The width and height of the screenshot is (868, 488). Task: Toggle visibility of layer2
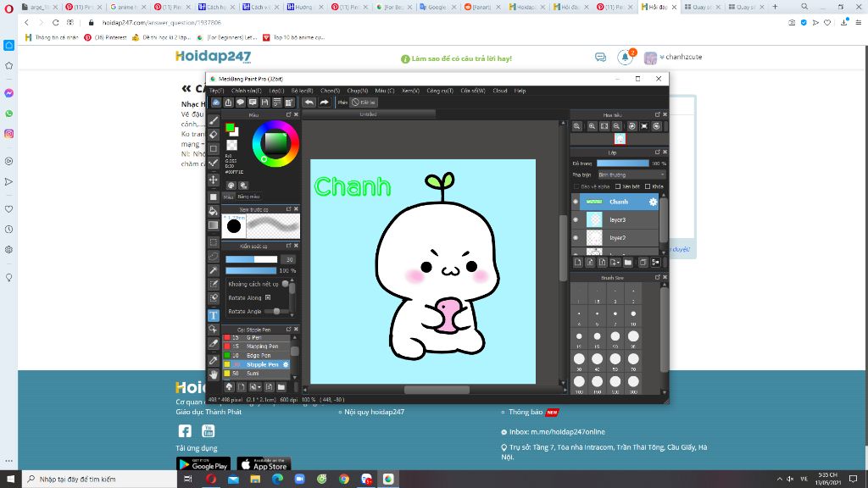pyautogui.click(x=576, y=237)
